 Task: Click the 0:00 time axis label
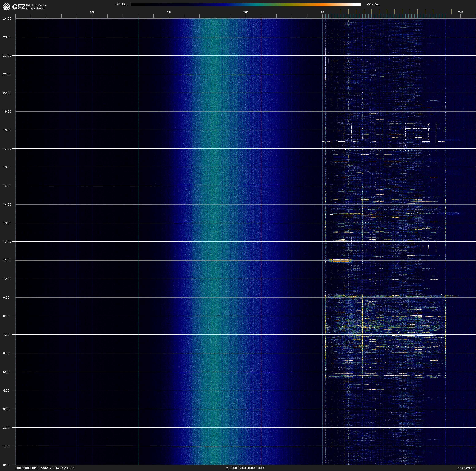pyautogui.click(x=6, y=465)
